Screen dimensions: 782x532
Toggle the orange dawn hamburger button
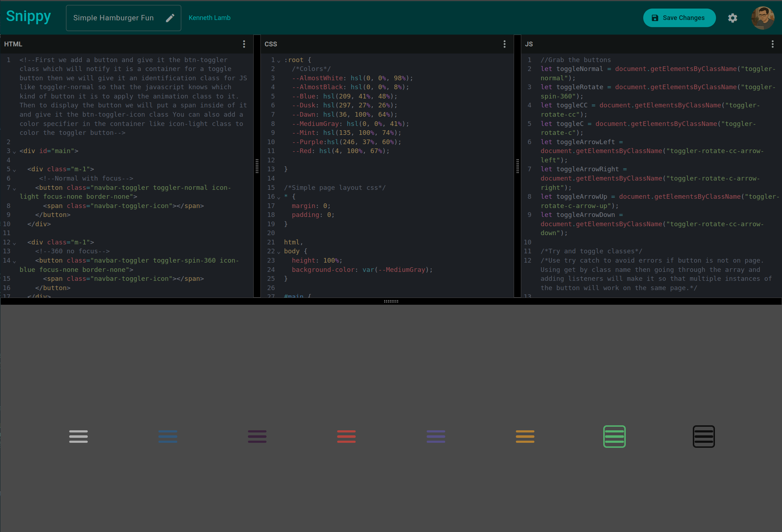[525, 436]
